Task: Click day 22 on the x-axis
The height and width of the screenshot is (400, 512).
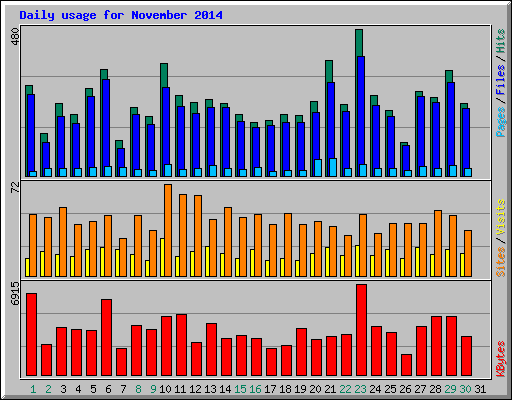Action: [345, 389]
